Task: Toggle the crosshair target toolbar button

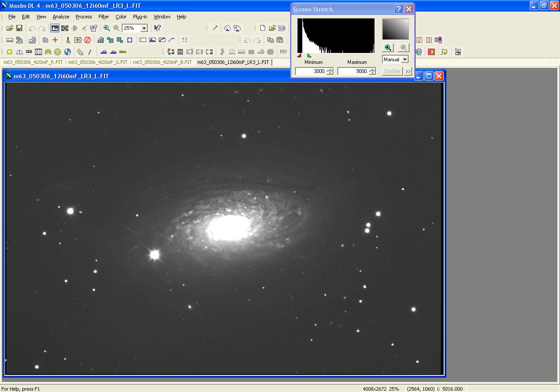Action: pyautogui.click(x=65, y=28)
